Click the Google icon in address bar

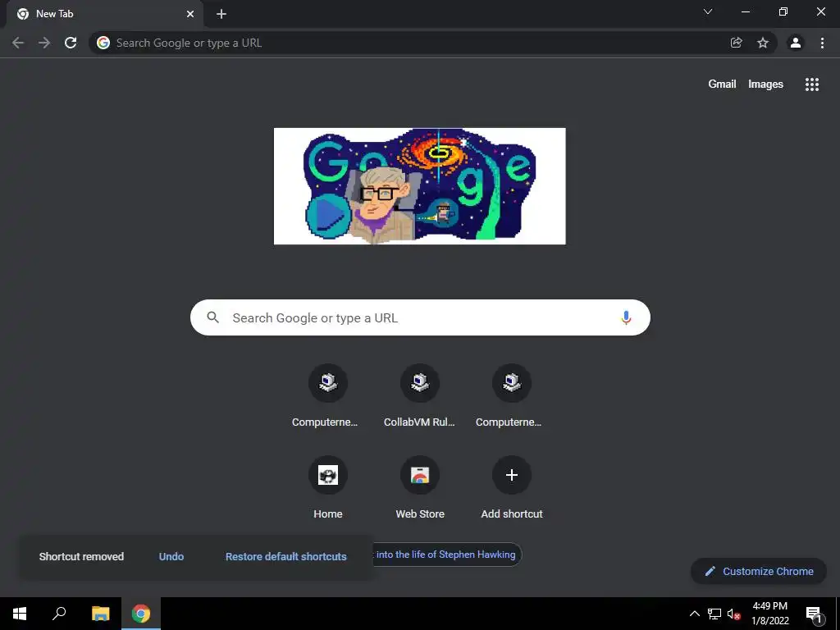click(103, 43)
